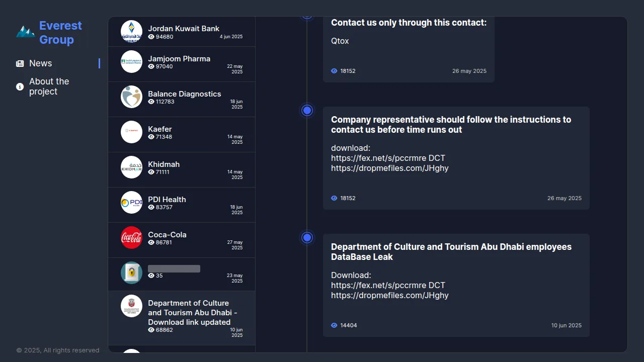Click eye icon on DataBase Leak post
Screen dimensions: 644x362
pyautogui.click(x=334, y=325)
